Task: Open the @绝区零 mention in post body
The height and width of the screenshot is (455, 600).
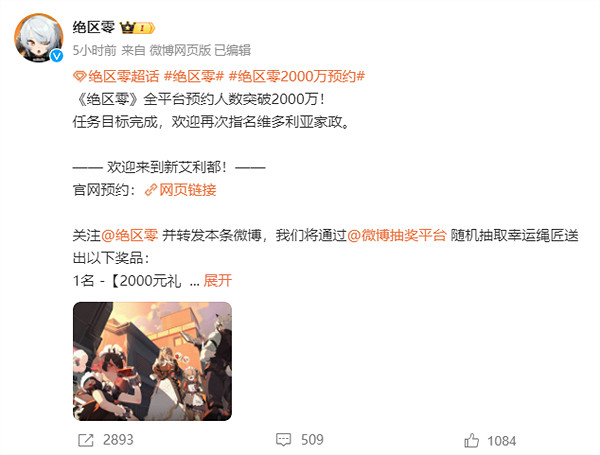Action: (129, 235)
